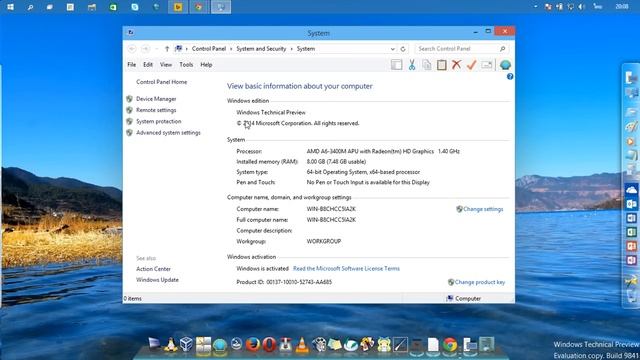Open the Linux penguin icon in dock

click(x=171, y=345)
